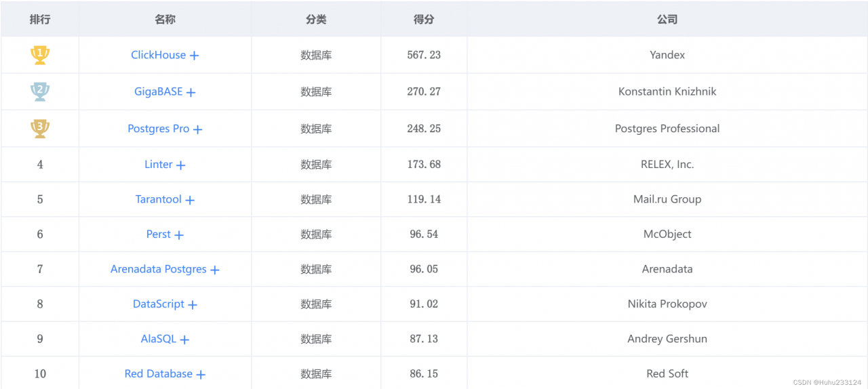Click rank number 6 cell
The width and height of the screenshot is (868, 389).
click(x=40, y=234)
